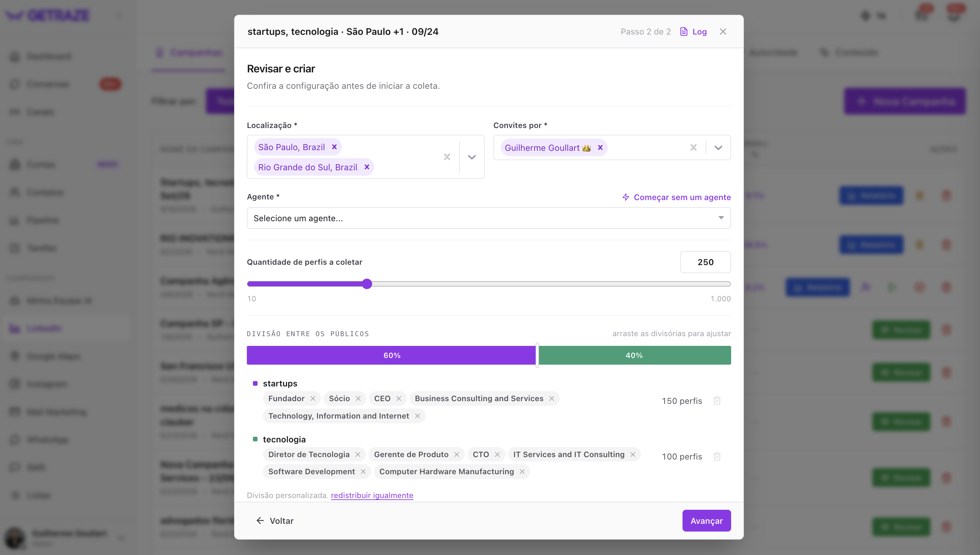The width and height of the screenshot is (980, 555).
Task: Click the Passo 2 de 2 step label
Action: 645,32
